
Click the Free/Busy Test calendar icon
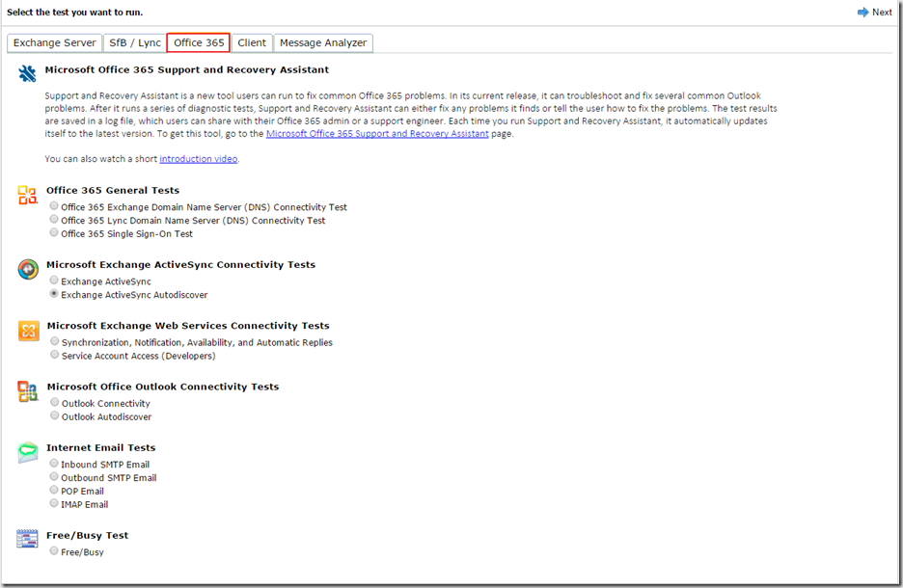pos(28,539)
